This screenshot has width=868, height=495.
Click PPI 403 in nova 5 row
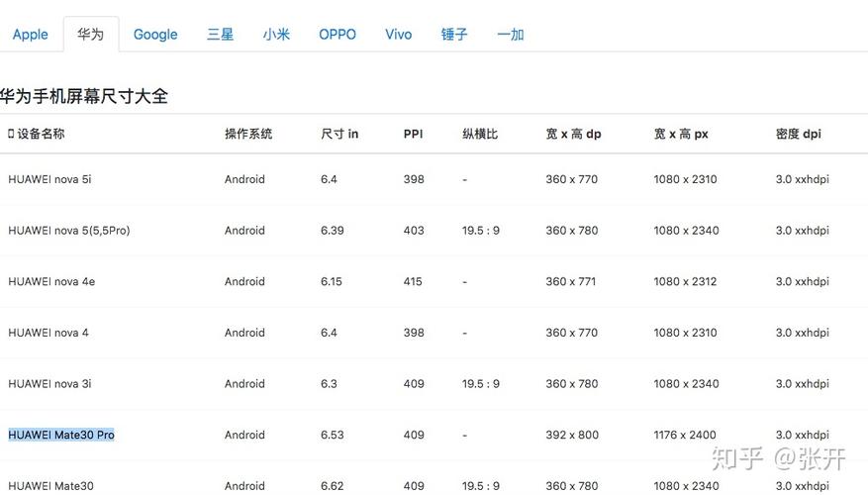(x=414, y=231)
